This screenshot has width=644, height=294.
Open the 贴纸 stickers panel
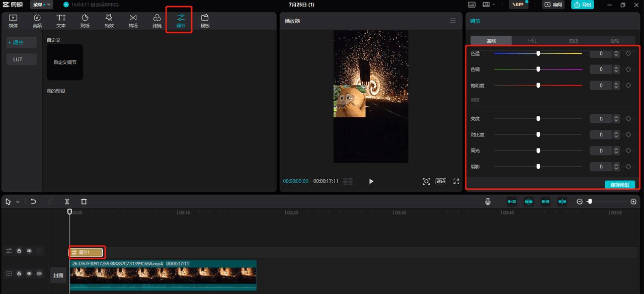[85, 21]
